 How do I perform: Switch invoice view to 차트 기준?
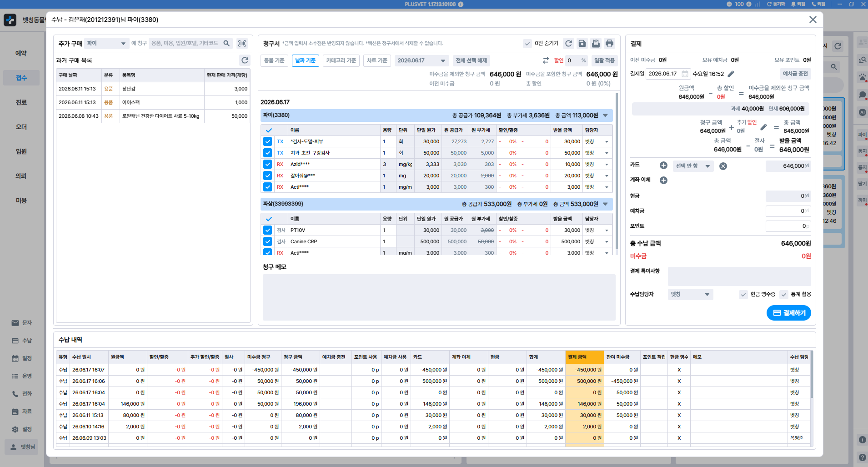[377, 60]
